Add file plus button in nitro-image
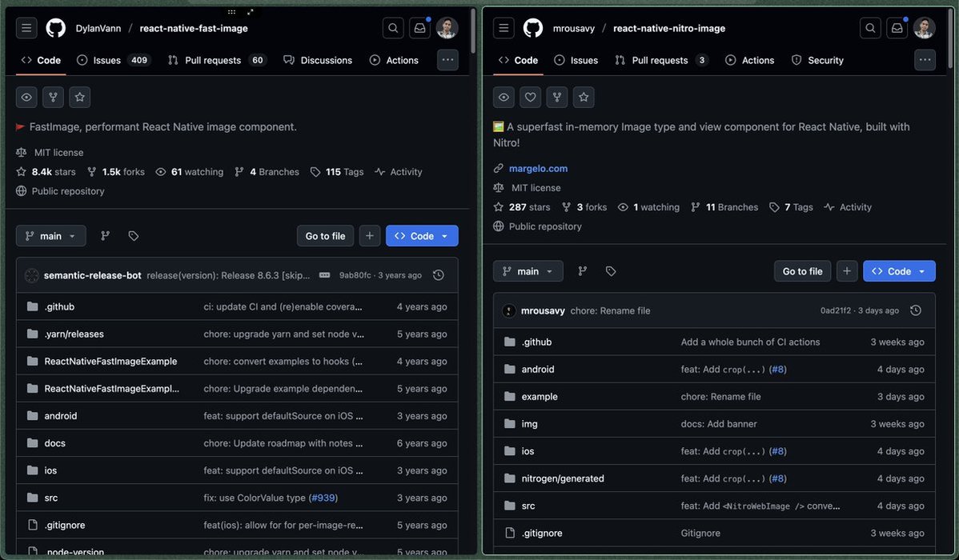Screen dimensions: 959x560 pos(846,271)
